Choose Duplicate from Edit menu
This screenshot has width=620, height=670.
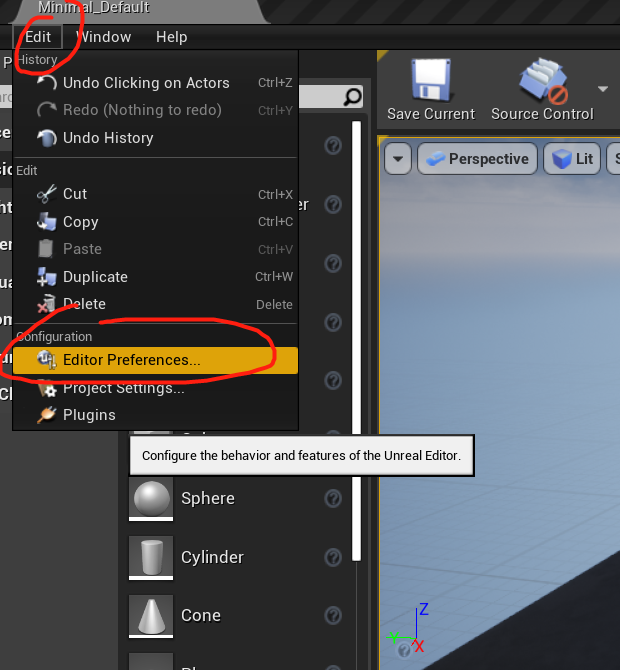pos(156,277)
